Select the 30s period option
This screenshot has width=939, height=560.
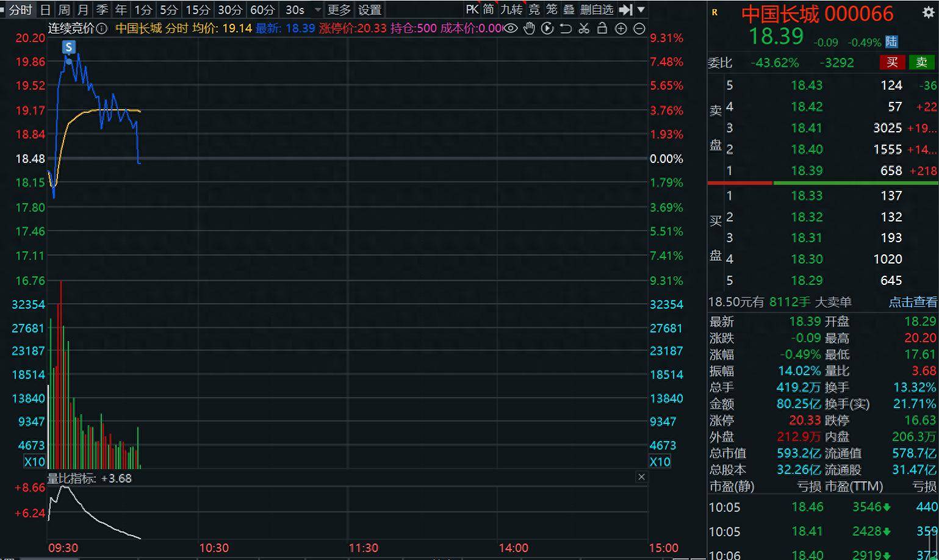[295, 10]
